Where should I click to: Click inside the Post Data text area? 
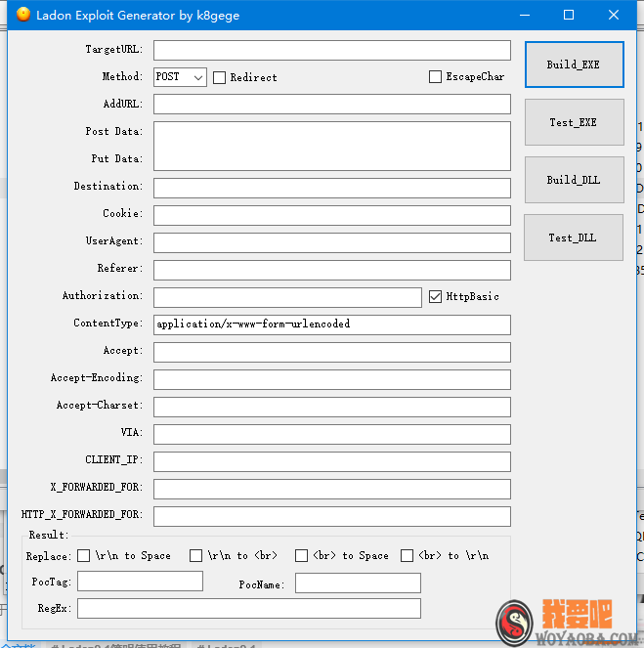click(x=332, y=146)
